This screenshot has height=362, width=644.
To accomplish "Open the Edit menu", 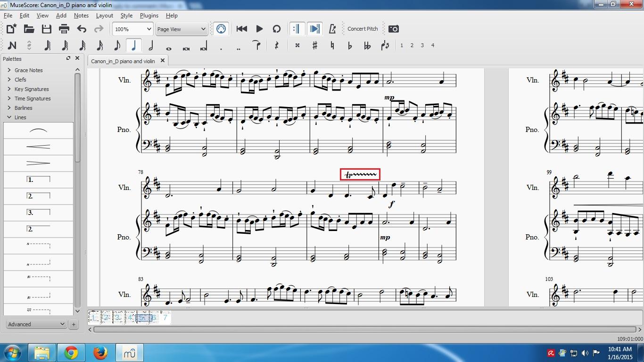I will click(25, 16).
